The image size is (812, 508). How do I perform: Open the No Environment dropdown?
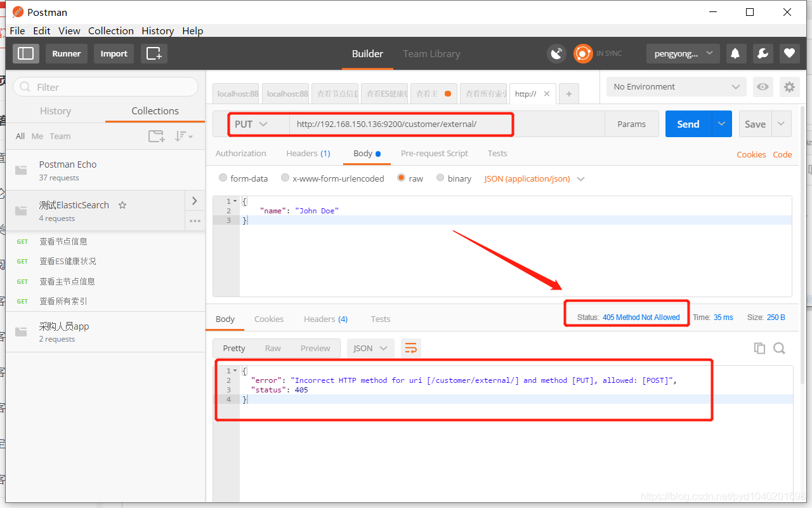(676, 87)
